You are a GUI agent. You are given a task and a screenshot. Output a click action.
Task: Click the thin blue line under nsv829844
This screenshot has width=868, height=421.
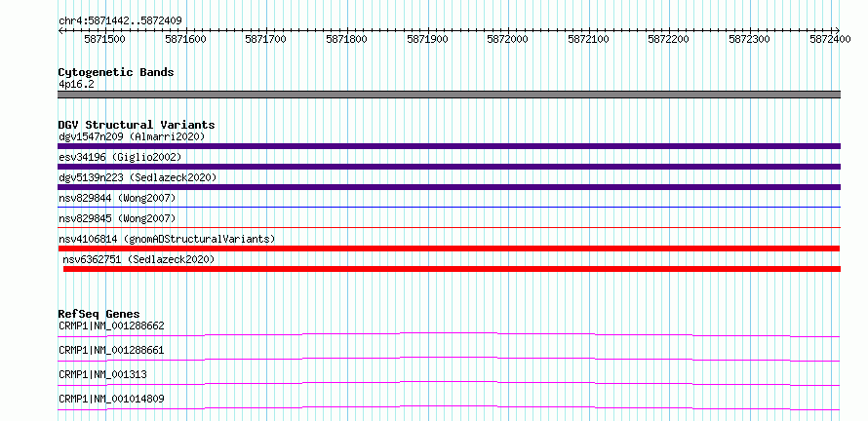449,207
